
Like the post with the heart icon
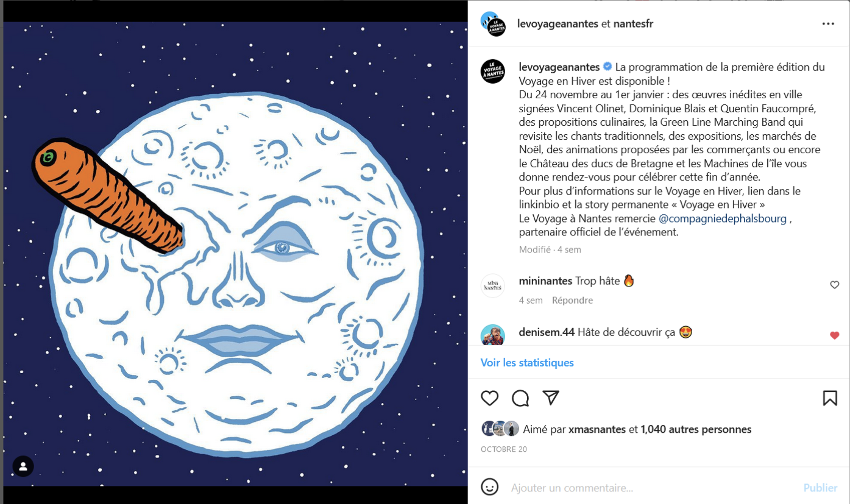coord(490,398)
